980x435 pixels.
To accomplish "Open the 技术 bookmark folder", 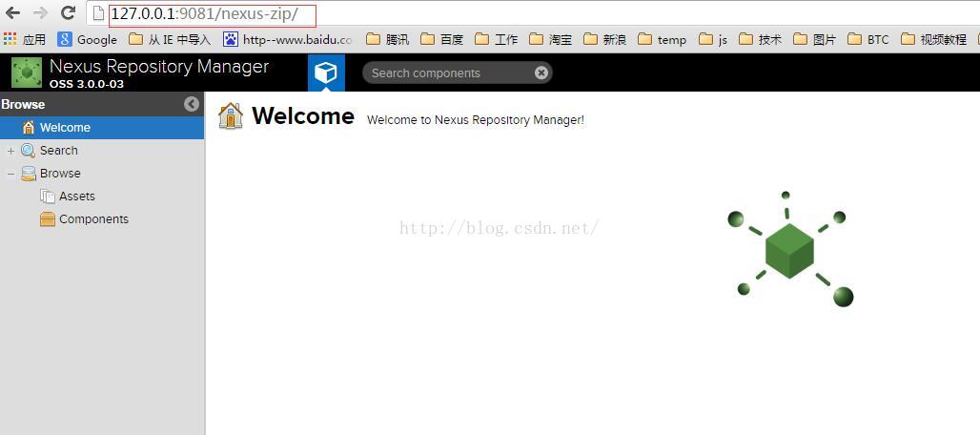I will [761, 39].
